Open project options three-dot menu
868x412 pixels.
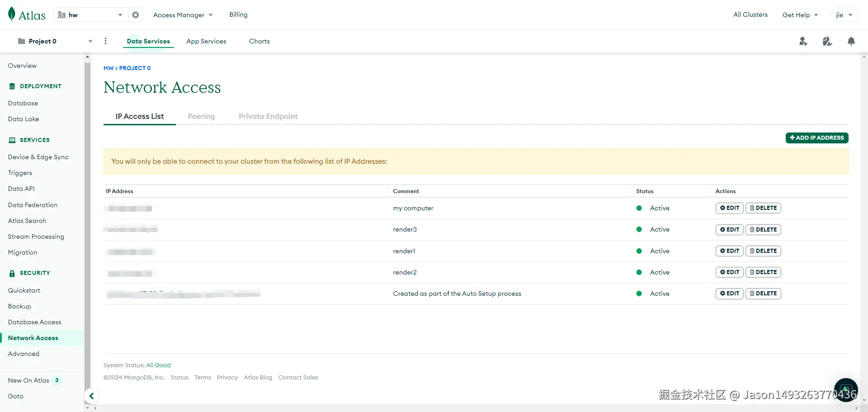106,41
